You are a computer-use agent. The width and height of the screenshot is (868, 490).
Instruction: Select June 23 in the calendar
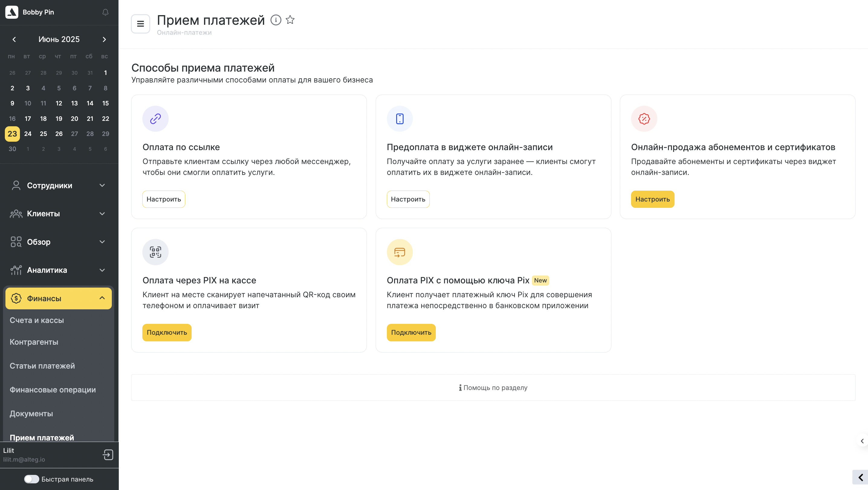pos(12,134)
